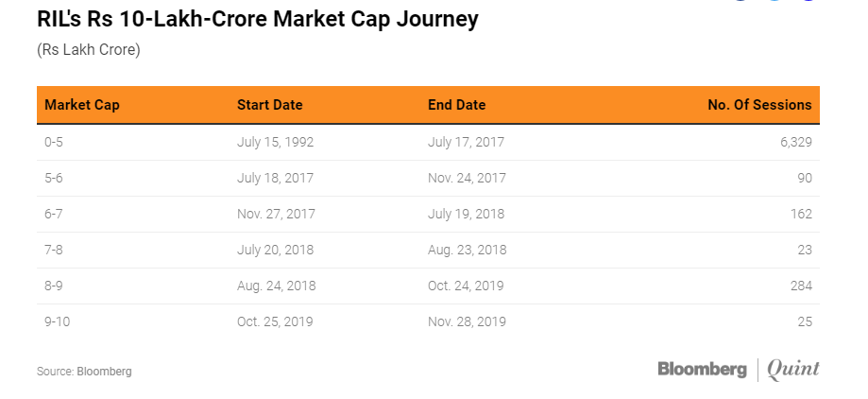The width and height of the screenshot is (868, 399).
Task: Select the 5-6 market cap row label
Action: [x=55, y=178]
